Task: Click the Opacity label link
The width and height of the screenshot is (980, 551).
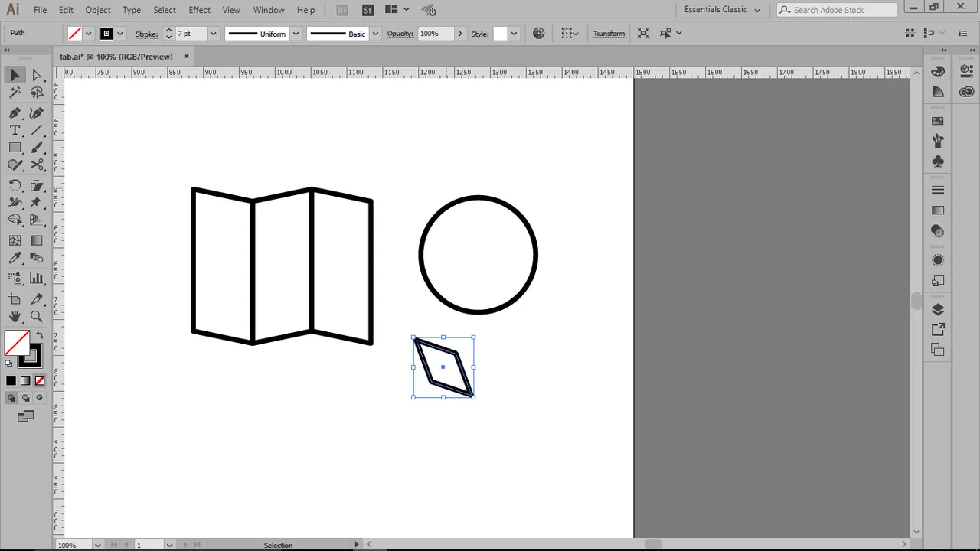Action: click(400, 34)
